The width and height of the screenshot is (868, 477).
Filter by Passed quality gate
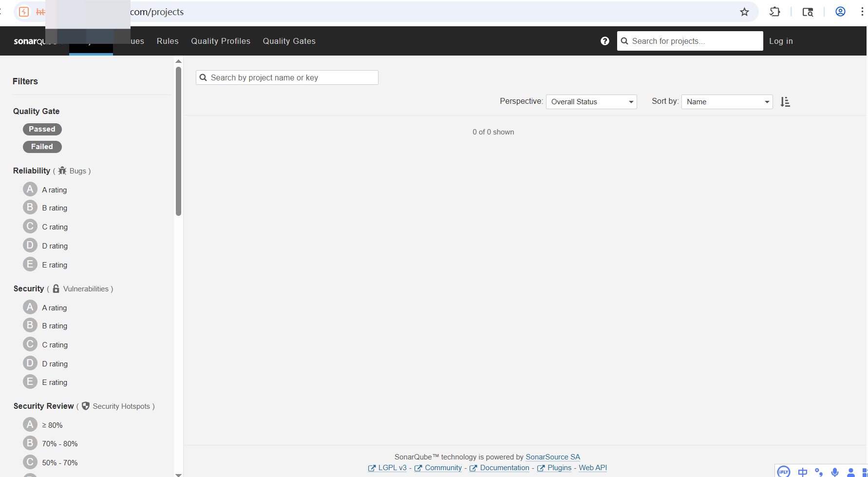click(42, 129)
